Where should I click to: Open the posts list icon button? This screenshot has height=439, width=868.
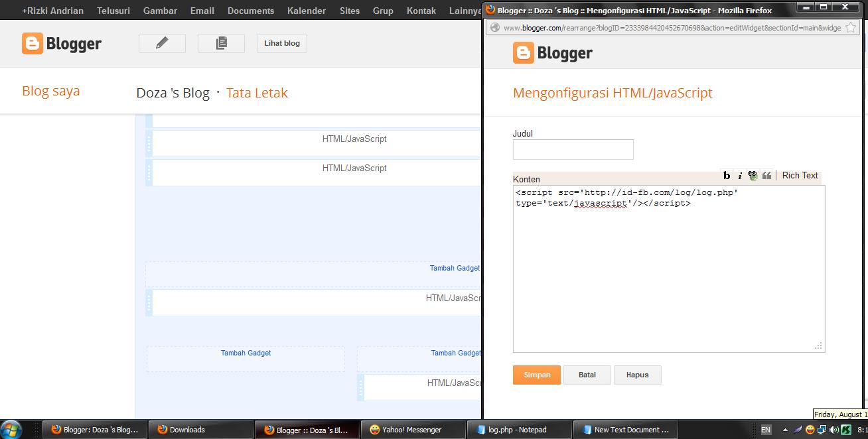221,43
